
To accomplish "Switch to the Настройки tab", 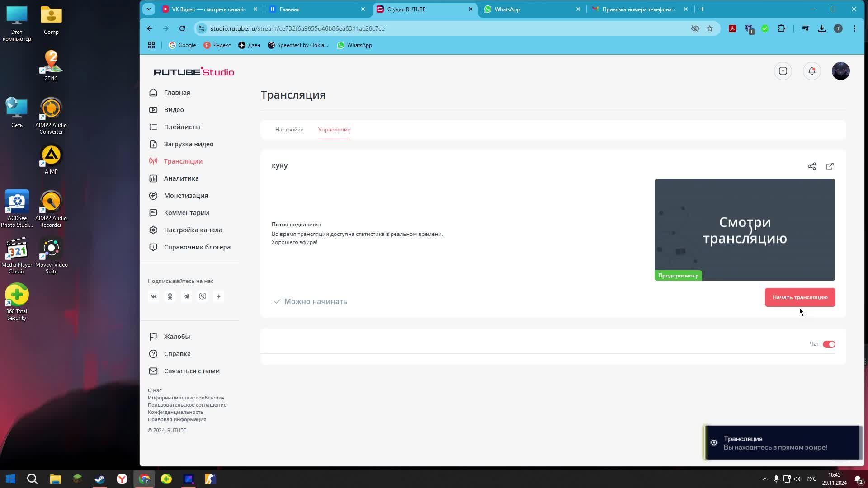I will coord(289,130).
